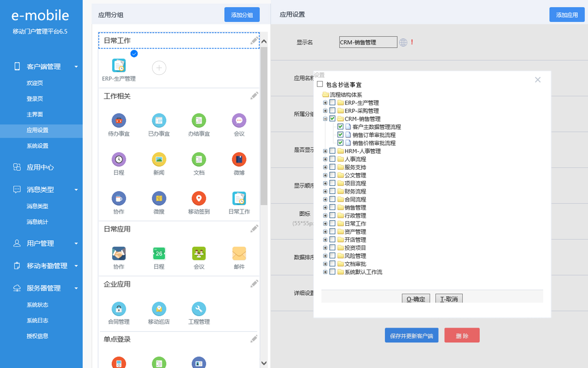Open the 微搜 app icon
This screenshot has width=588, height=368.
[x=159, y=198]
